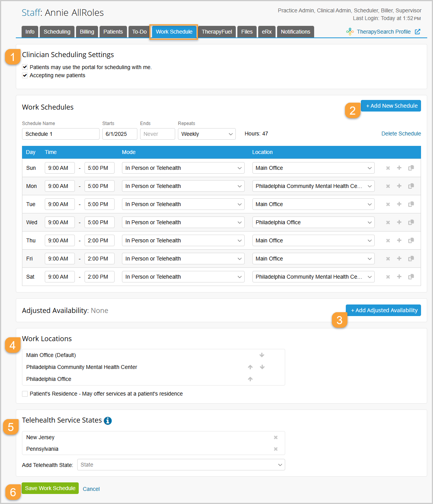The image size is (433, 504).
Task: Open the Repeats Weekly dropdown
Action: 207,134
